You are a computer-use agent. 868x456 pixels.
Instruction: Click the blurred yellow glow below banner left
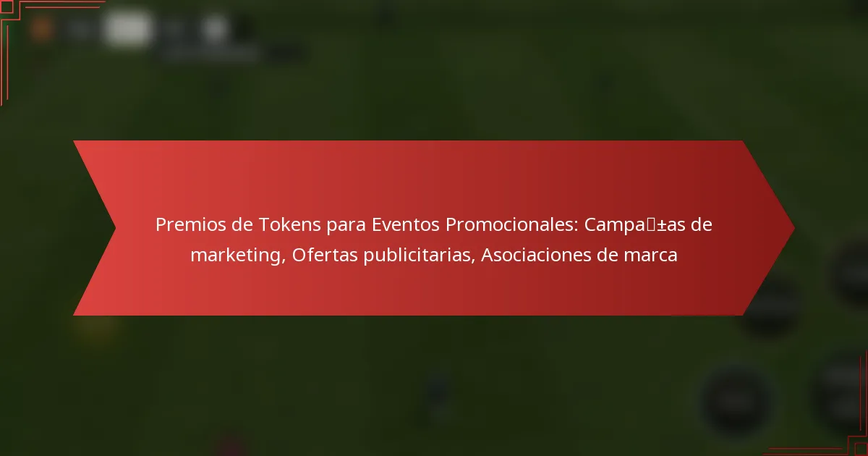(95, 329)
